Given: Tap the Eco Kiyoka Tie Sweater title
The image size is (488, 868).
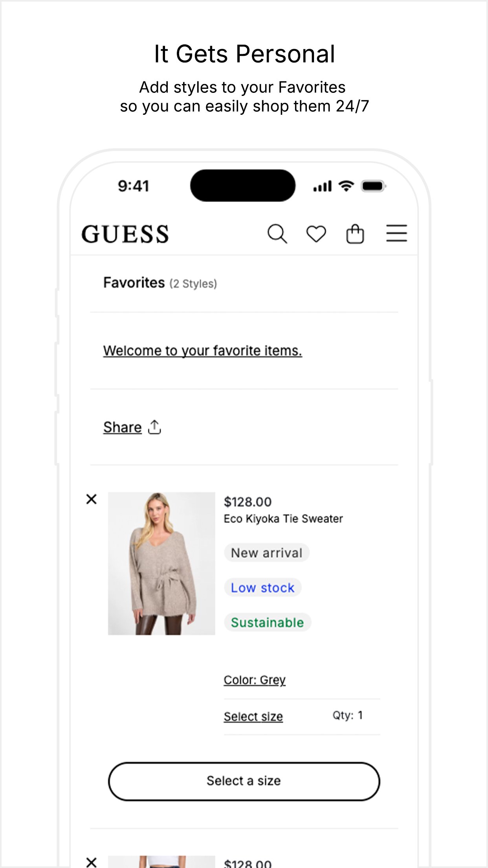Looking at the screenshot, I should coord(283,519).
